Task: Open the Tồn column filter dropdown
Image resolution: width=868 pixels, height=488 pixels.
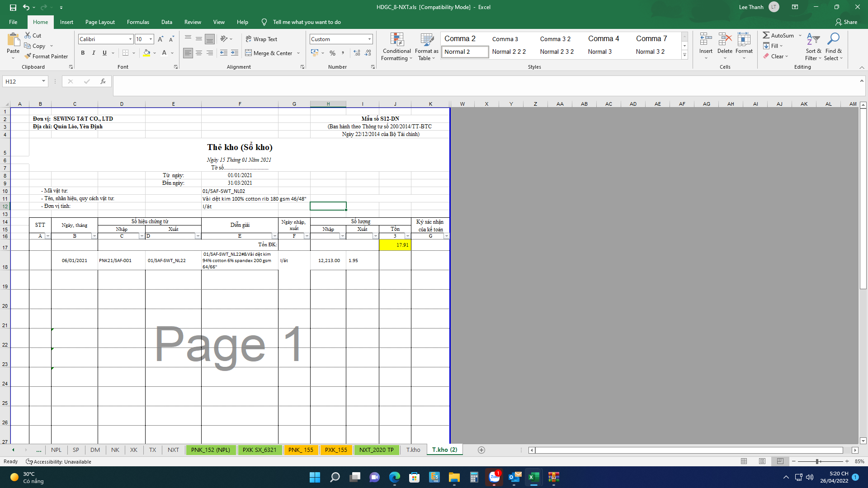Action: pyautogui.click(x=408, y=236)
